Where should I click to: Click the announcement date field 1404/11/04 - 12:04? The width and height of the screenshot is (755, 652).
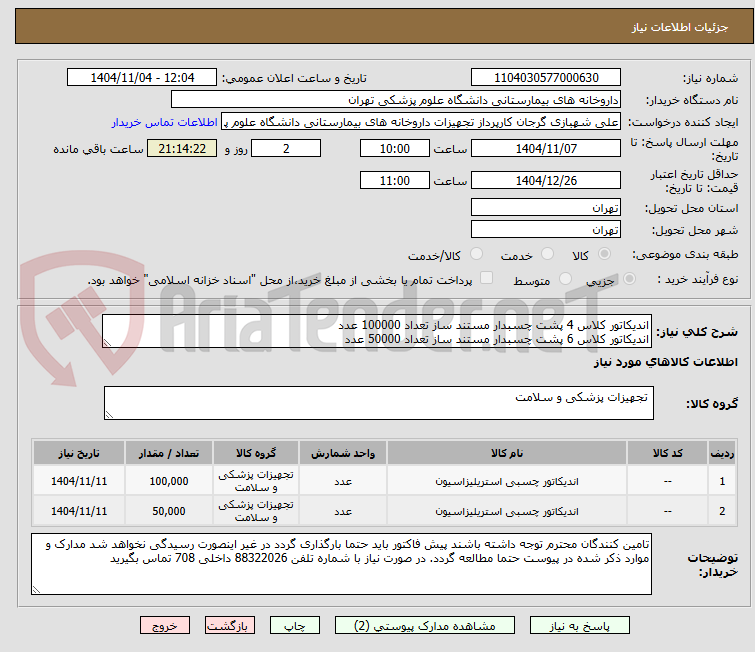[x=142, y=78]
